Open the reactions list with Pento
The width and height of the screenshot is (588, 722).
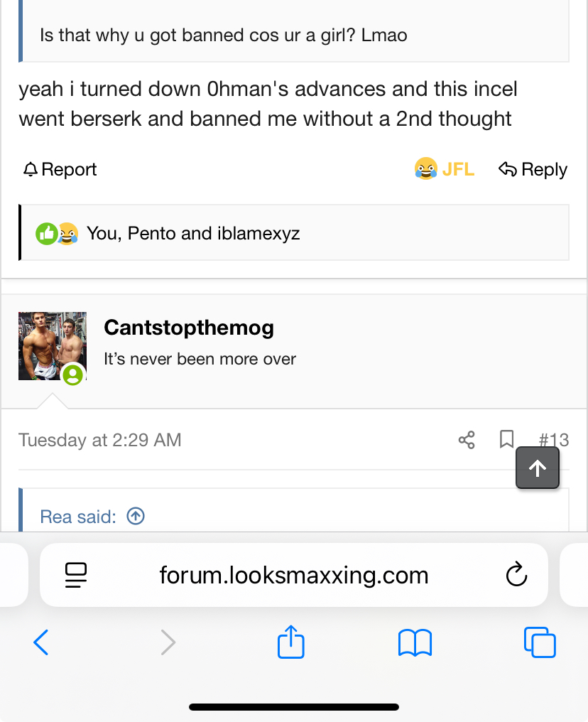point(193,233)
